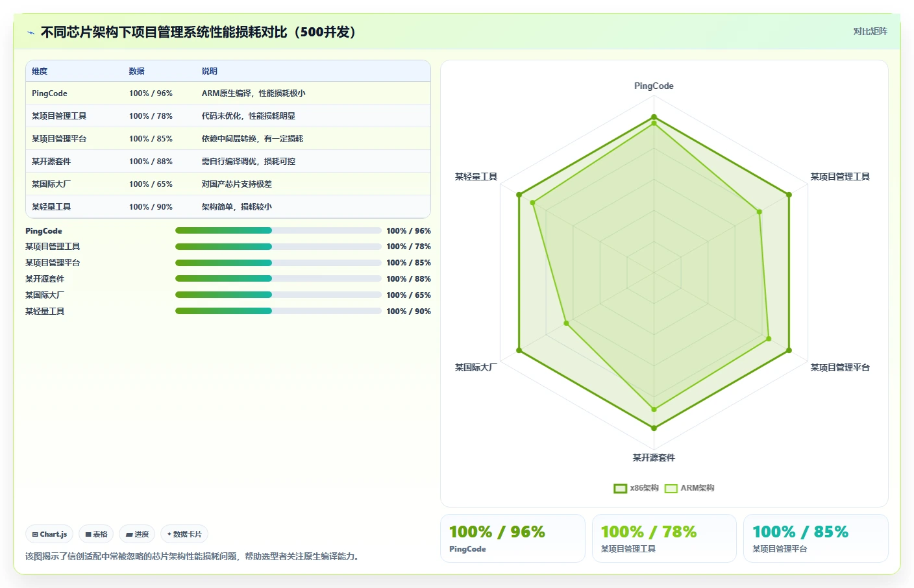Screen dimensions: 914x588
Task: Click 代码未优化，性能损耗明显 description
Action: click(248, 116)
